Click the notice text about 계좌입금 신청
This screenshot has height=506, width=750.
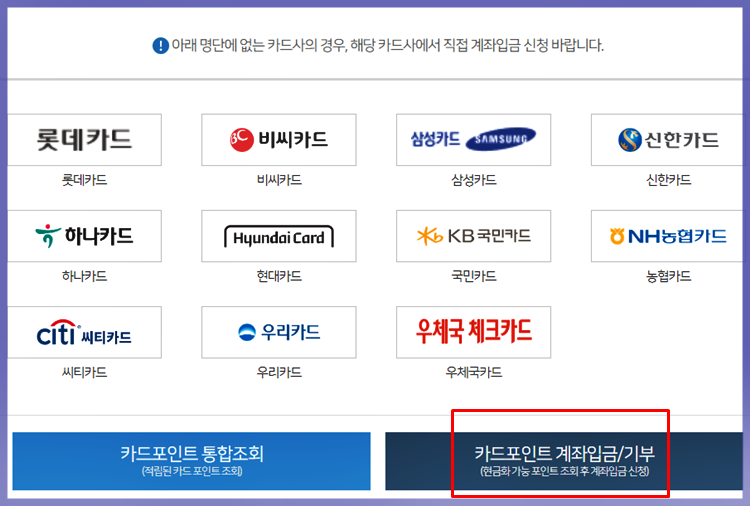click(x=387, y=46)
